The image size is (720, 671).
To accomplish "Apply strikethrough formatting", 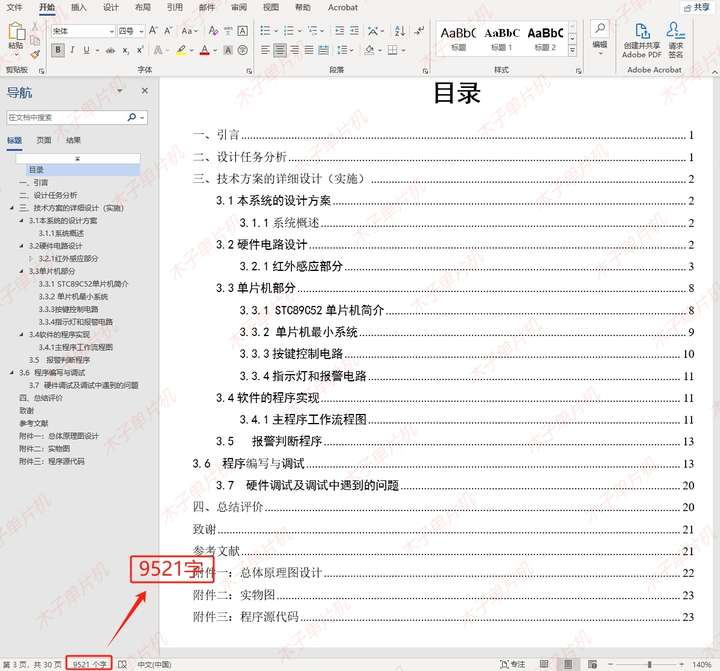I will (111, 50).
